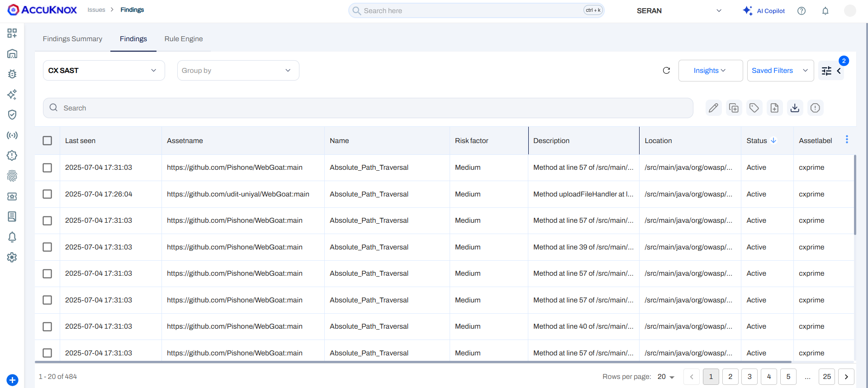This screenshot has height=388, width=868.
Task: Go to page 5
Action: click(788, 377)
